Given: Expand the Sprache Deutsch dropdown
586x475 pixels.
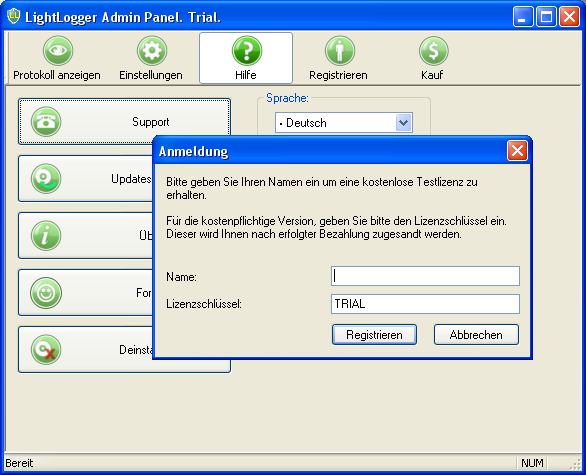Looking at the screenshot, I should pos(404,123).
